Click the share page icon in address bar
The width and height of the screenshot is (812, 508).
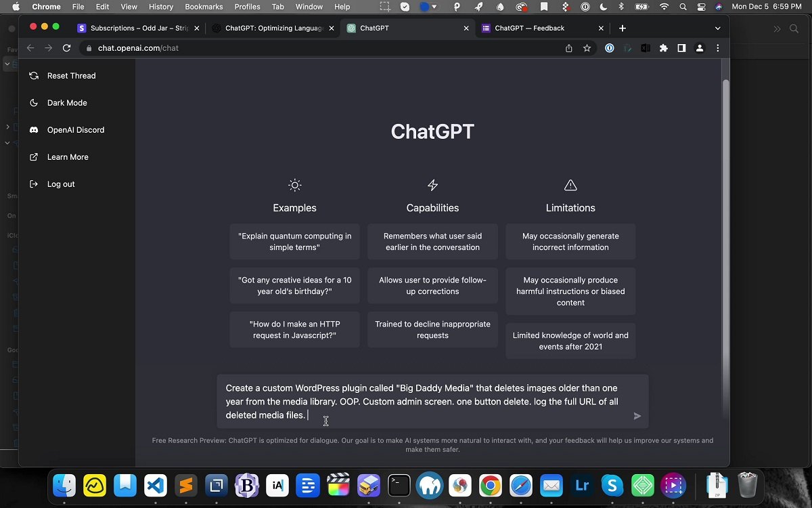[x=568, y=48]
